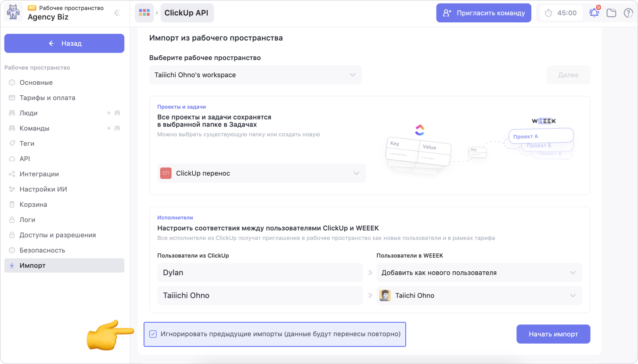638x364 pixels.
Task: Open Доступы и разрешения menu item
Action: point(57,235)
